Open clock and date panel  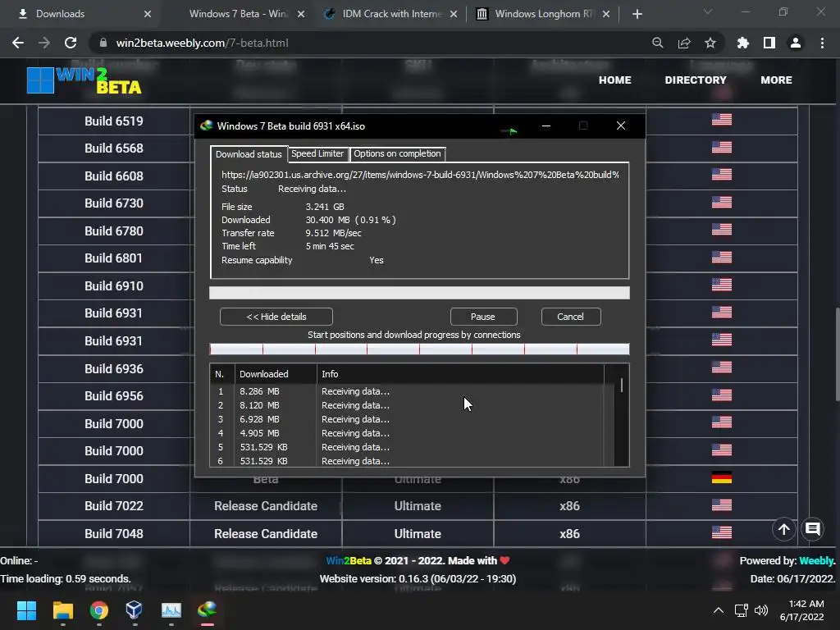[x=802, y=610]
